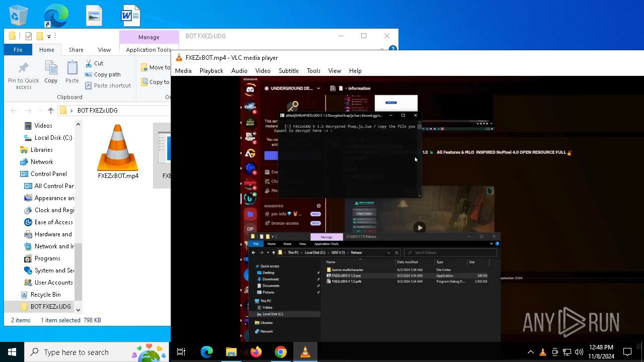Click Copy path in ribbon

pos(103,74)
